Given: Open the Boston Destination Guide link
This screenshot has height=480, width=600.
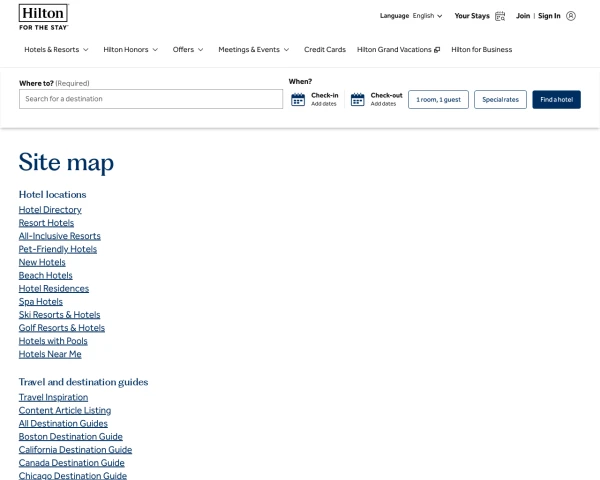Looking at the screenshot, I should (71, 436).
